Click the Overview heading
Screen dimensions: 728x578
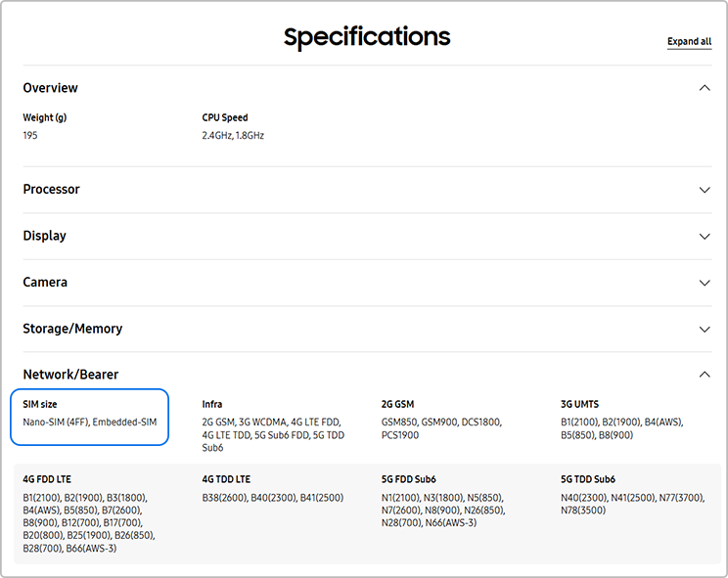pyautogui.click(x=50, y=88)
